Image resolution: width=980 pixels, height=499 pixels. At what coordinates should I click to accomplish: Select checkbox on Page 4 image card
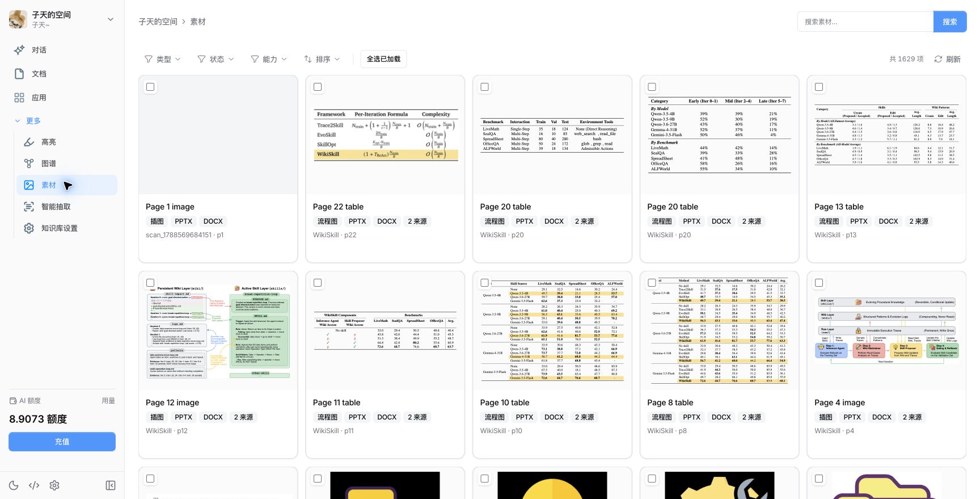pyautogui.click(x=819, y=283)
